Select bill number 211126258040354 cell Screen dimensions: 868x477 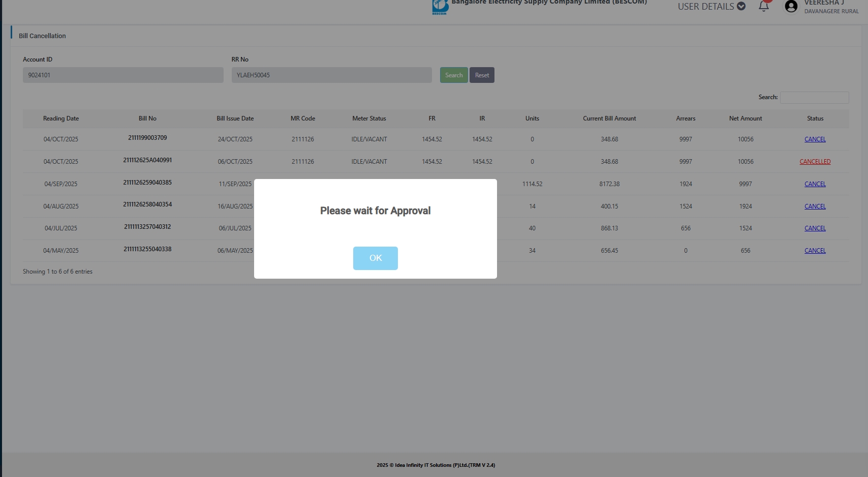tap(147, 204)
